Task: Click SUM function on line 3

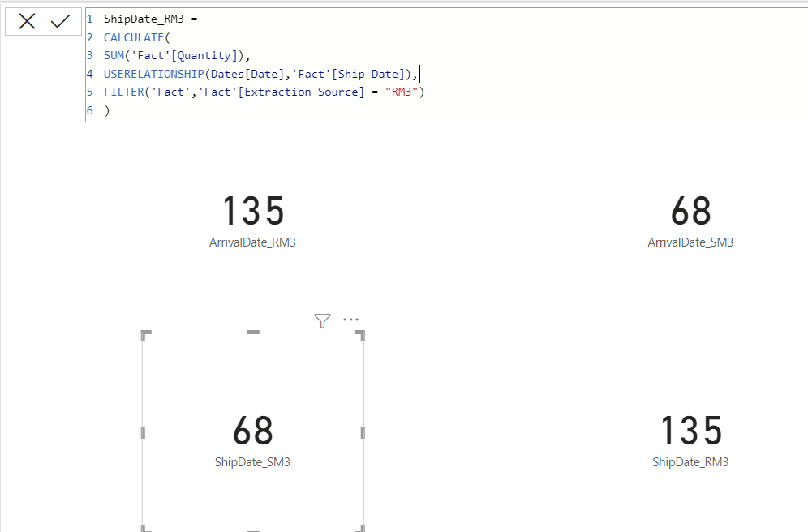Action: coord(114,56)
